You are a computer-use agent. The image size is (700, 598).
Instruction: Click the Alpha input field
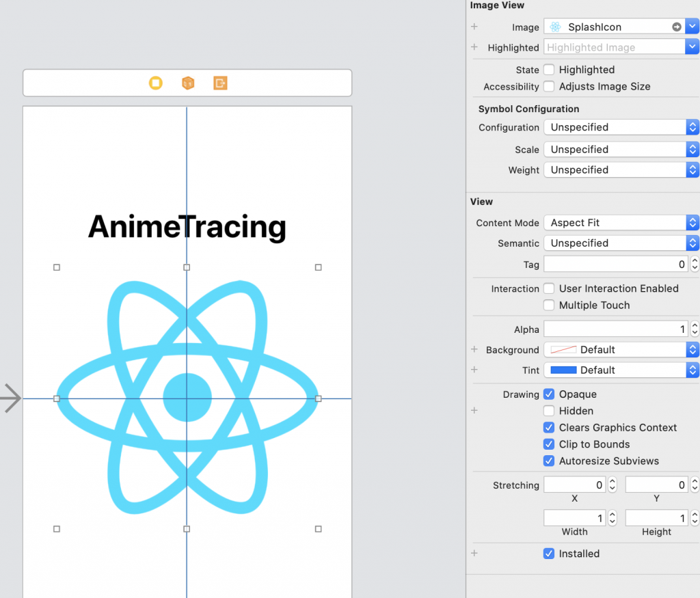[x=616, y=329]
